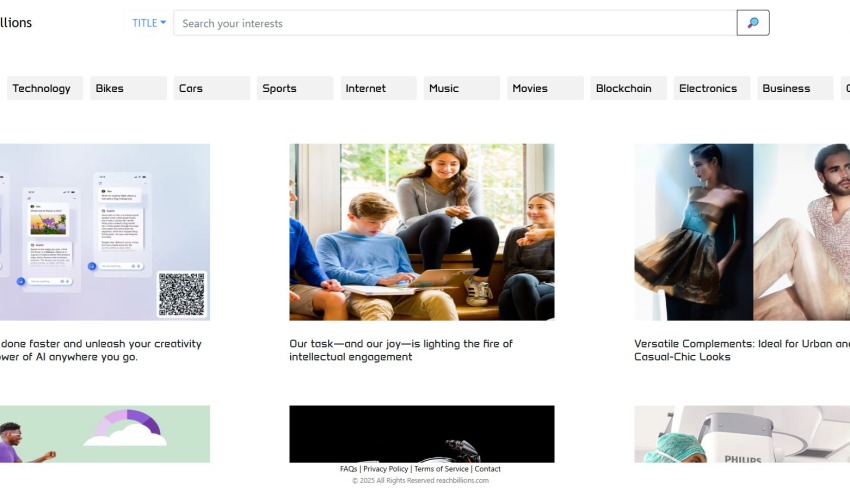Type in the Search your interests field

454,23
